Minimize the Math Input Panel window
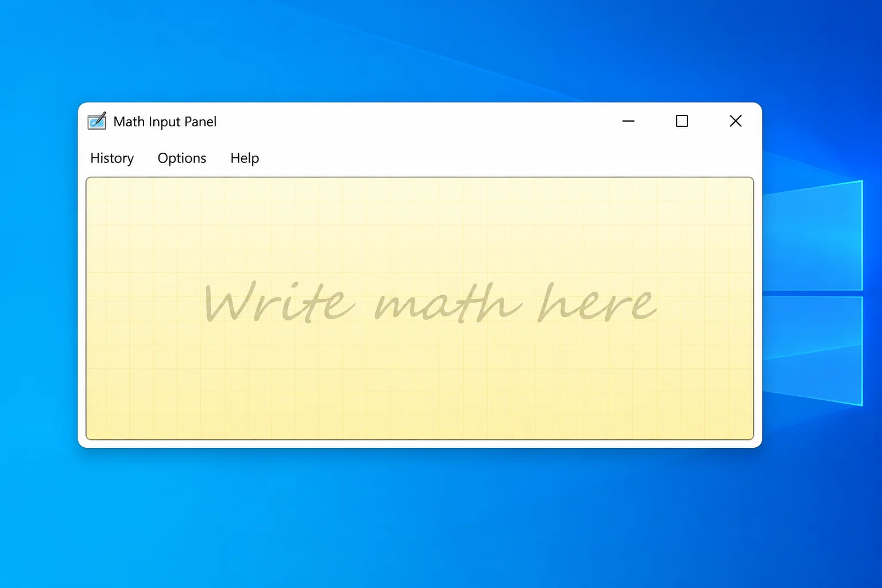882x588 pixels. click(x=628, y=121)
